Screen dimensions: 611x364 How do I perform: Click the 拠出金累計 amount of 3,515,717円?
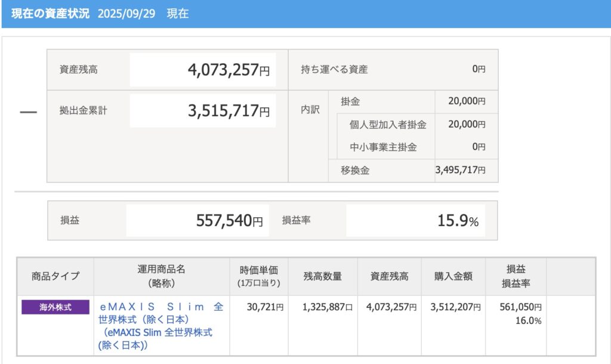tap(229, 111)
